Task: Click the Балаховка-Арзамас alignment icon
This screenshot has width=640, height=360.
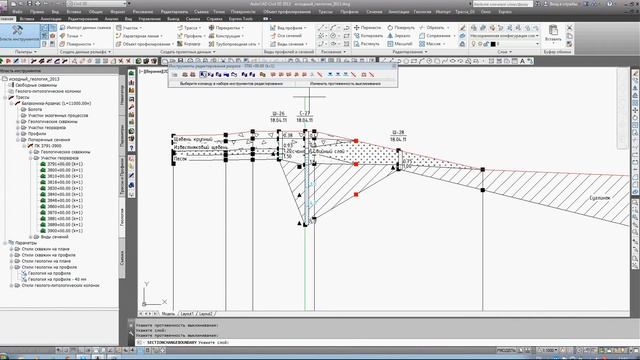Action: pyautogui.click(x=18, y=103)
